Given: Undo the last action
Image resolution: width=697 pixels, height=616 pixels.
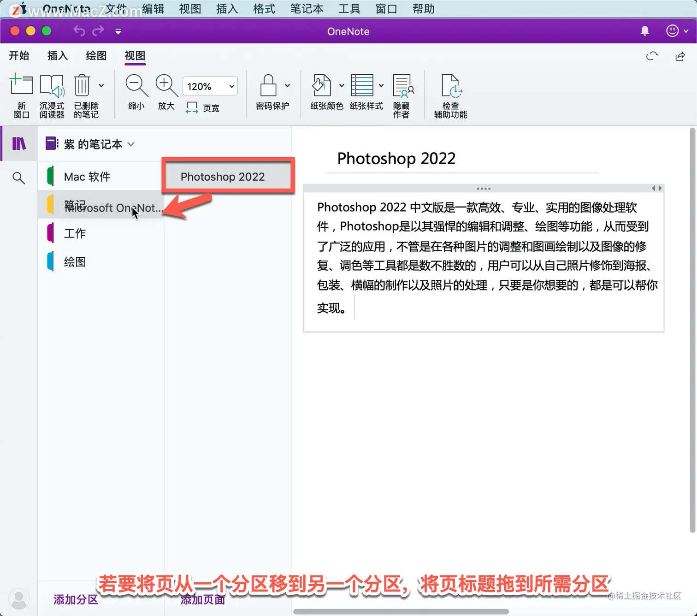Looking at the screenshot, I should coord(79,31).
